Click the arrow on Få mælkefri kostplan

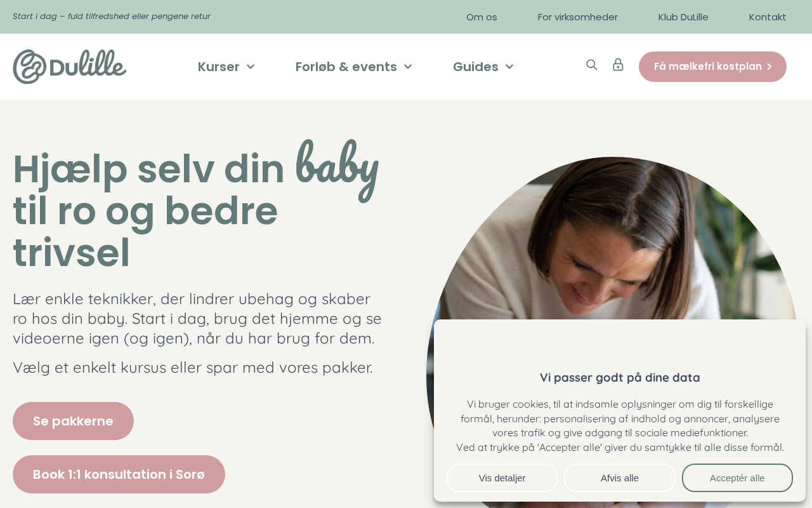[769, 67]
